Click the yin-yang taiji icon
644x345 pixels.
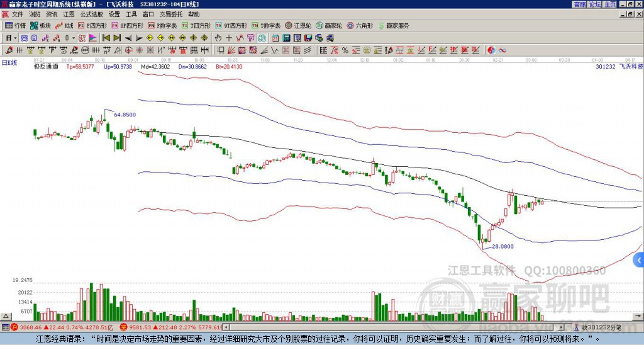coord(491,50)
